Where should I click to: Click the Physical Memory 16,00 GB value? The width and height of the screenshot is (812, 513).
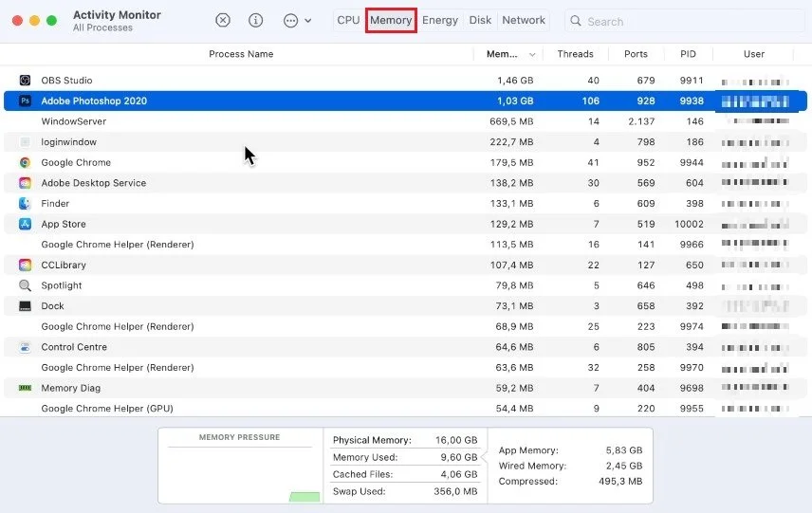coord(456,440)
